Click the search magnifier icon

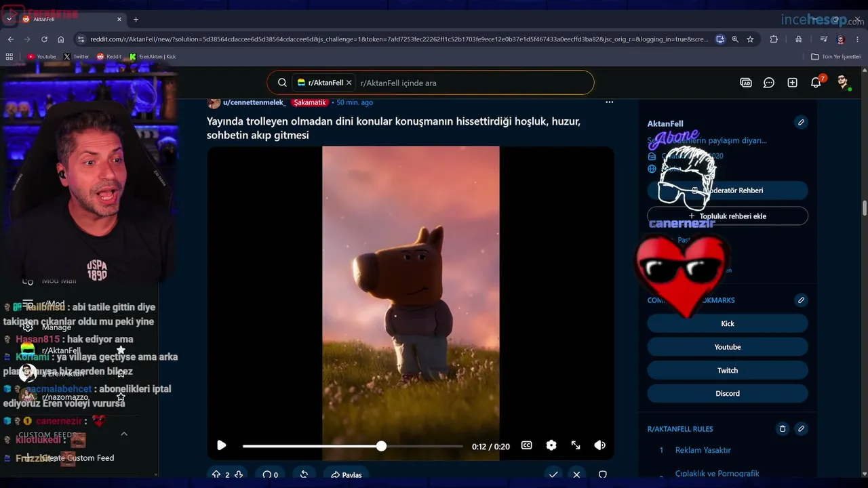pos(282,83)
